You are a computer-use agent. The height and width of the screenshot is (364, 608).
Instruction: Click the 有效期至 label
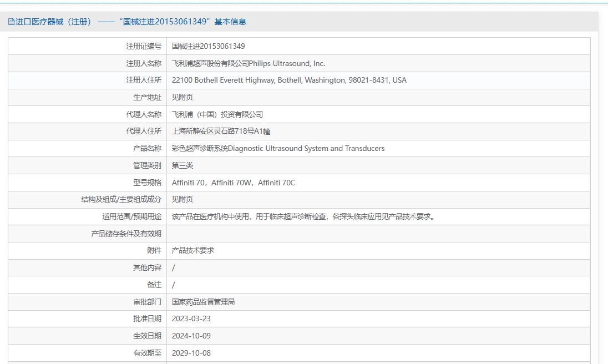pyautogui.click(x=147, y=353)
